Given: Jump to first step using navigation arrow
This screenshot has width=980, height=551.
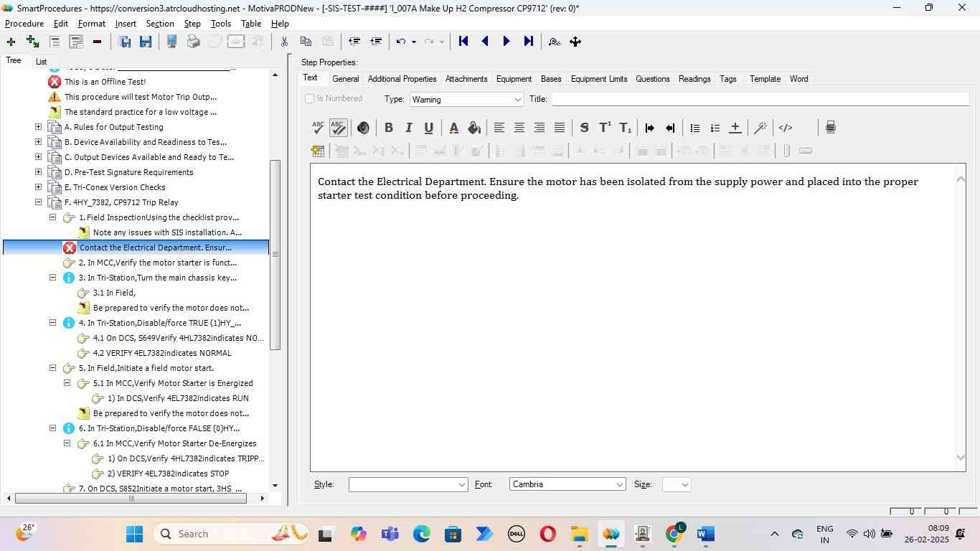Looking at the screenshot, I should 463,42.
